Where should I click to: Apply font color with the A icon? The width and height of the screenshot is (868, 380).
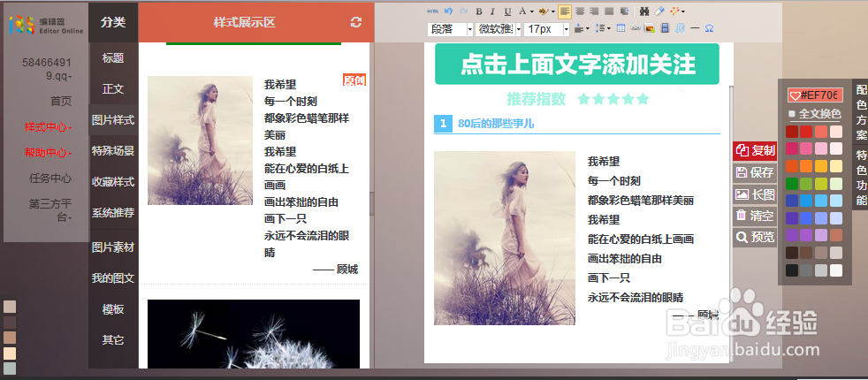[x=522, y=11]
